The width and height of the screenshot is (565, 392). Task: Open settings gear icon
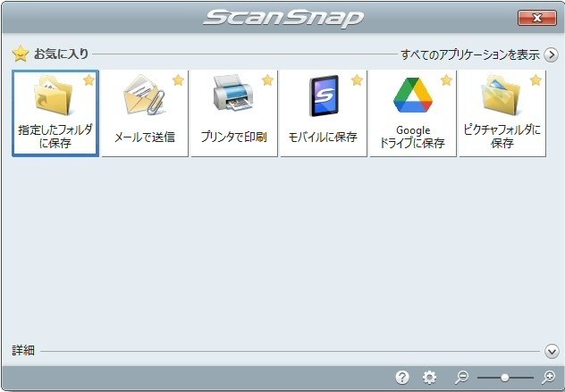point(429,377)
